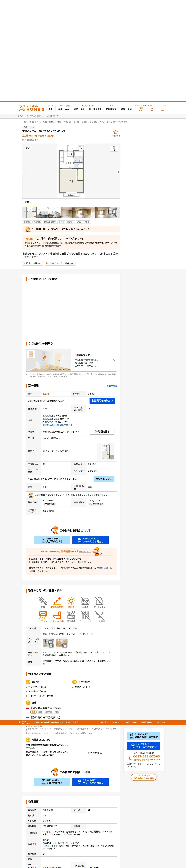Advance the thumbnail strip with its right arrow
186x868 pixels.
[118, 212]
